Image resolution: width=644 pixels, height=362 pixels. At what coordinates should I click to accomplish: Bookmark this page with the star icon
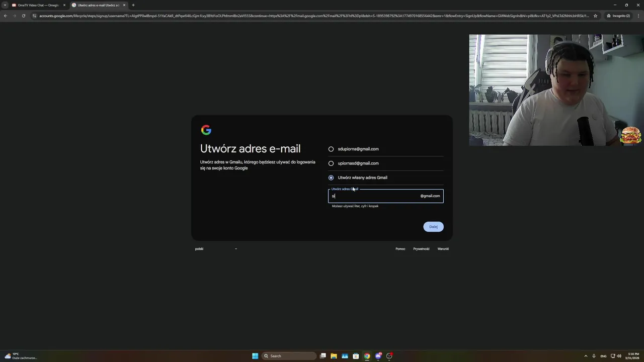[595, 16]
